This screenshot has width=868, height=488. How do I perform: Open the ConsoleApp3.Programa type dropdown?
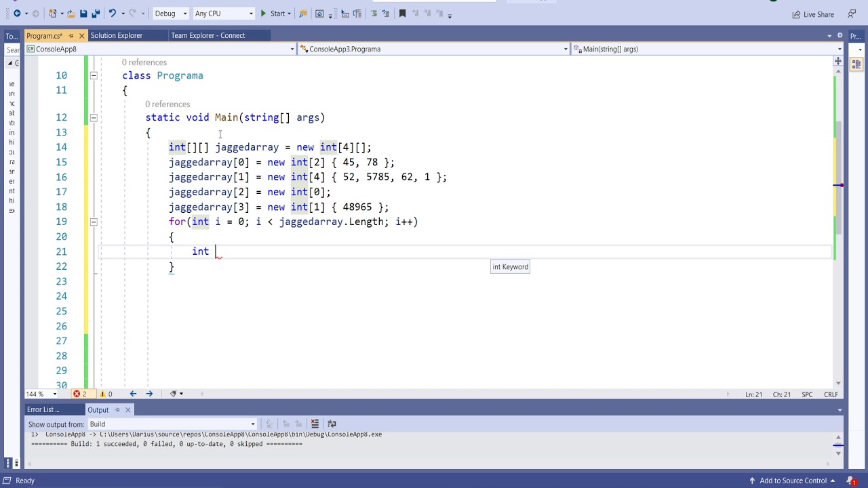pos(434,49)
